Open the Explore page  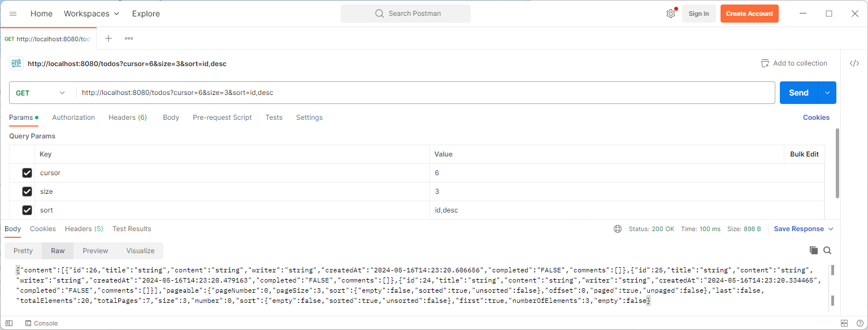[146, 14]
